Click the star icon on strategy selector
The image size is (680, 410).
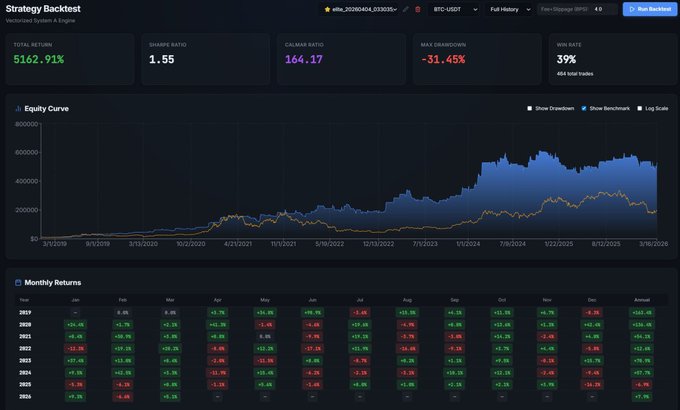tap(327, 9)
